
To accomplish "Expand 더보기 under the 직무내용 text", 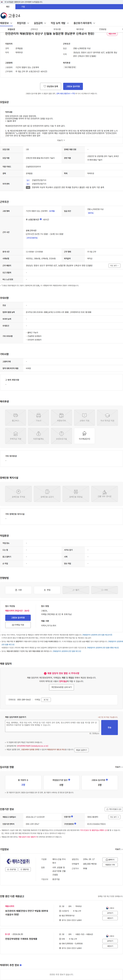I will pos(61,140).
